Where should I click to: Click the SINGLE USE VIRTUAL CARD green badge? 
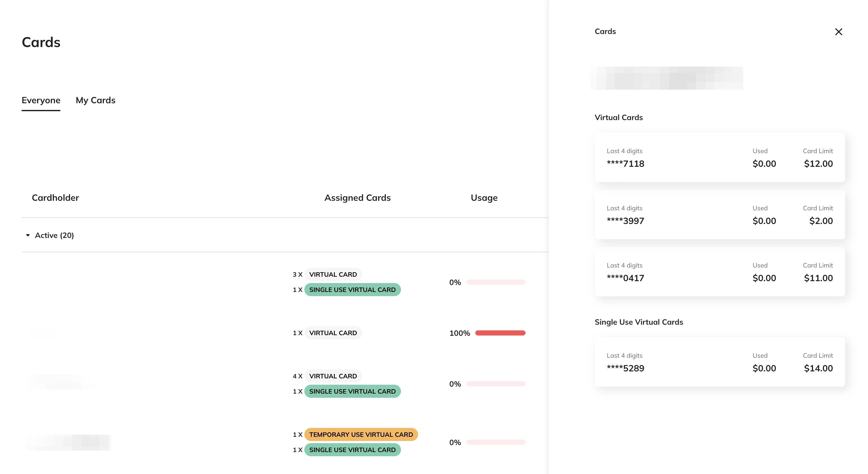pos(352,289)
